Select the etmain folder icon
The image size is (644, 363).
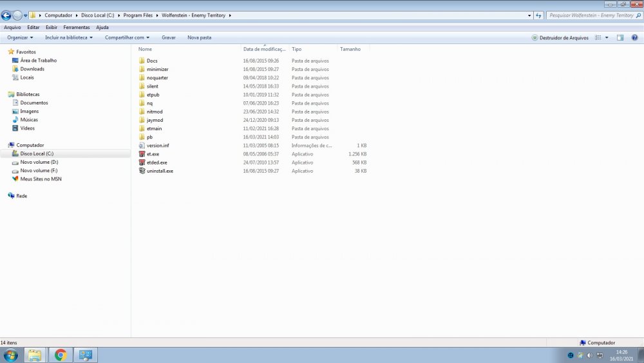click(142, 128)
